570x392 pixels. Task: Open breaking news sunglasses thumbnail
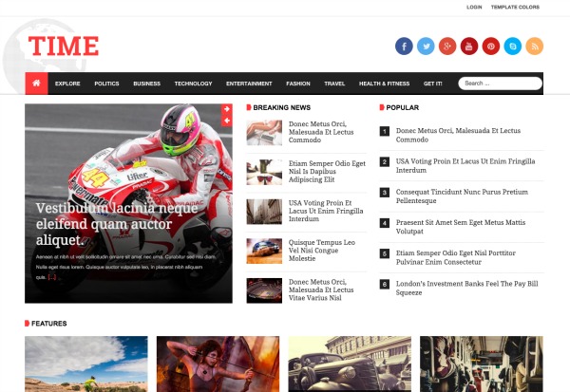(264, 172)
